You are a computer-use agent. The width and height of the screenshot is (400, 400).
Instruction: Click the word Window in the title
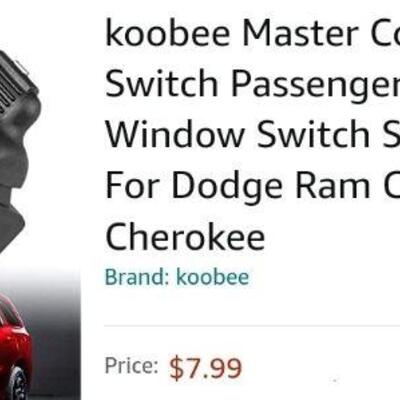pyautogui.click(x=175, y=134)
